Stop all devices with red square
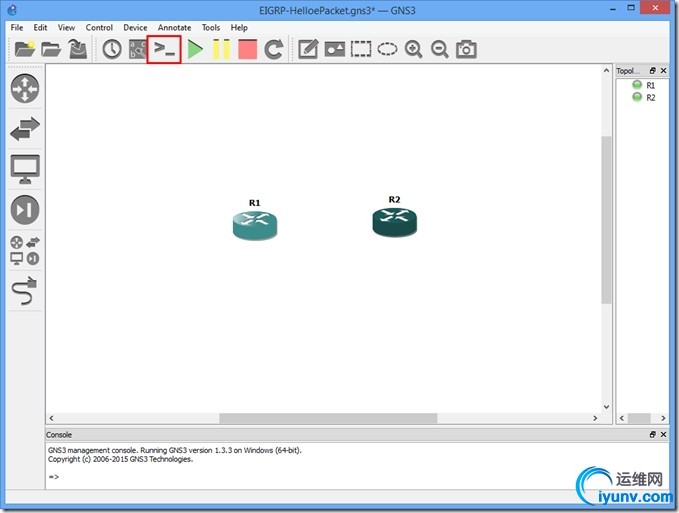 tap(247, 49)
